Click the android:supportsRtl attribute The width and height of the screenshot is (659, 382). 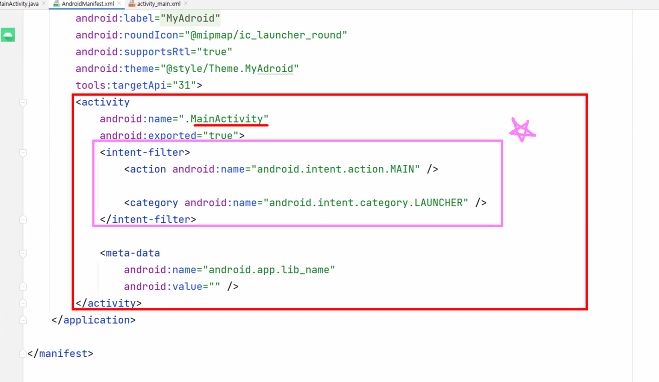coord(133,52)
